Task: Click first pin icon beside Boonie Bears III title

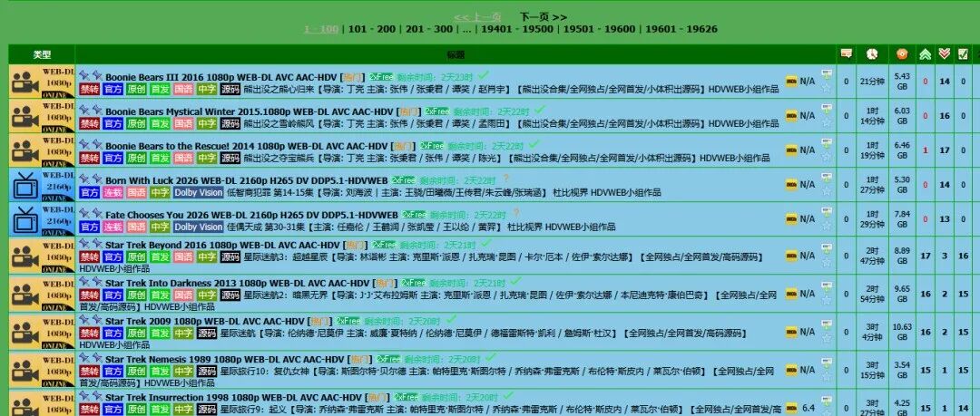Action: (x=83, y=75)
